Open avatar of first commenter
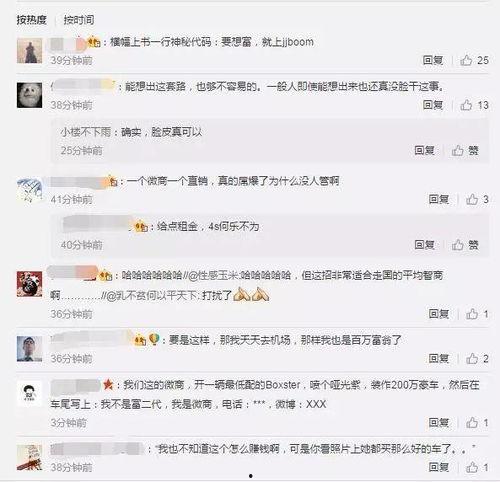500x482 pixels. tap(30, 51)
